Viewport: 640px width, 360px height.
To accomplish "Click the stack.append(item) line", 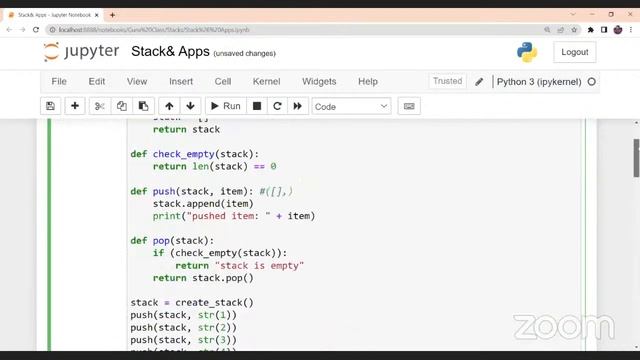I will tap(203, 204).
